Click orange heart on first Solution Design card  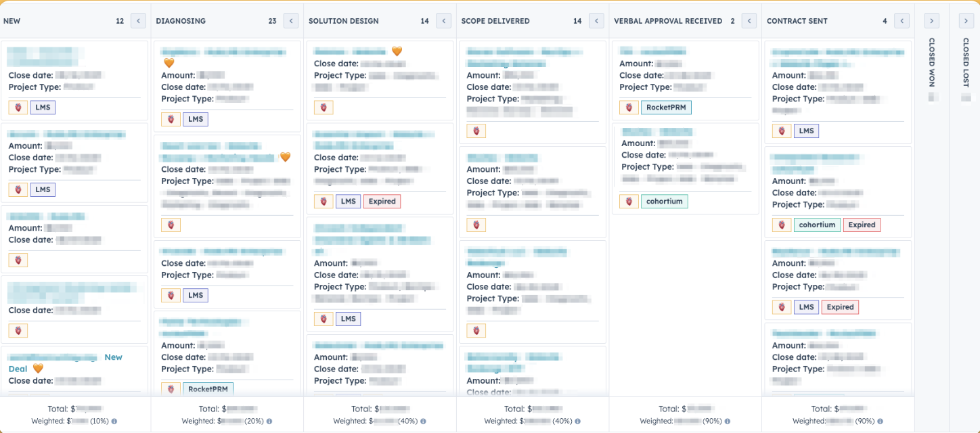point(397,51)
